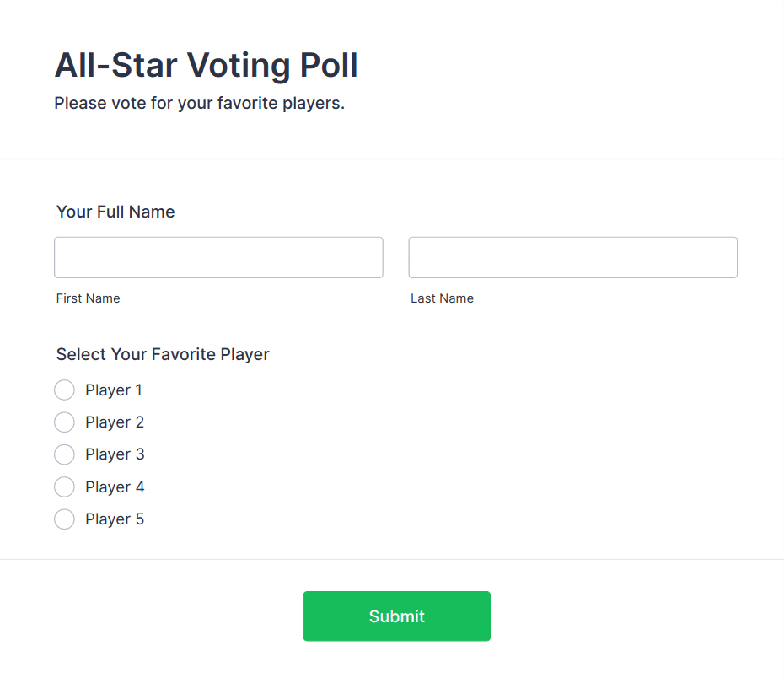Click the 'First Name' sublabel below the field

pyautogui.click(x=88, y=298)
